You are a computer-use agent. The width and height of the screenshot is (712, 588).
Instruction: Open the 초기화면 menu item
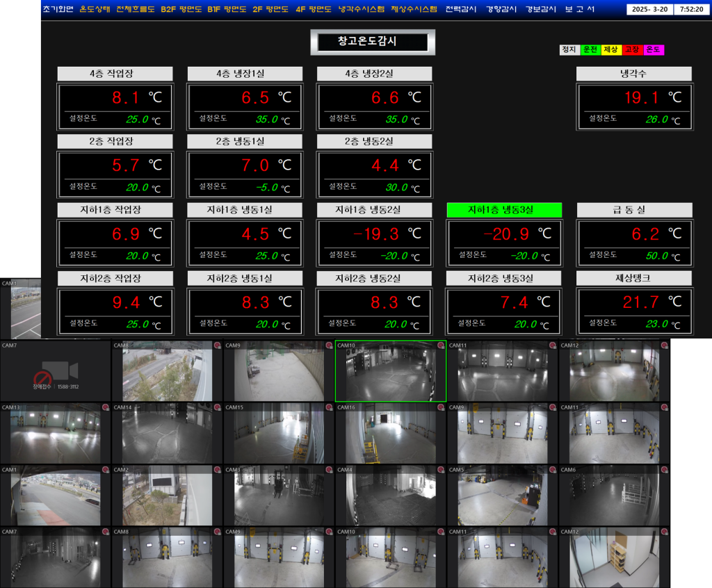pyautogui.click(x=56, y=10)
